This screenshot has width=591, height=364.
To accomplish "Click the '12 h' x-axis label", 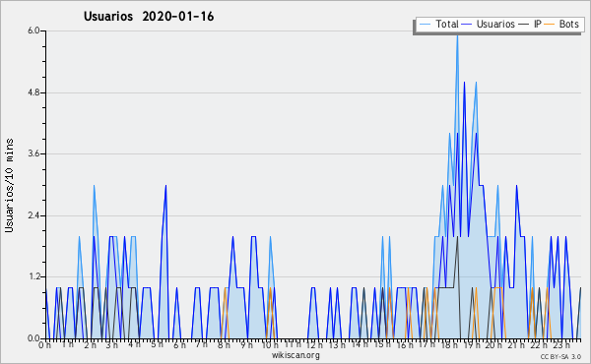I will tap(314, 345).
